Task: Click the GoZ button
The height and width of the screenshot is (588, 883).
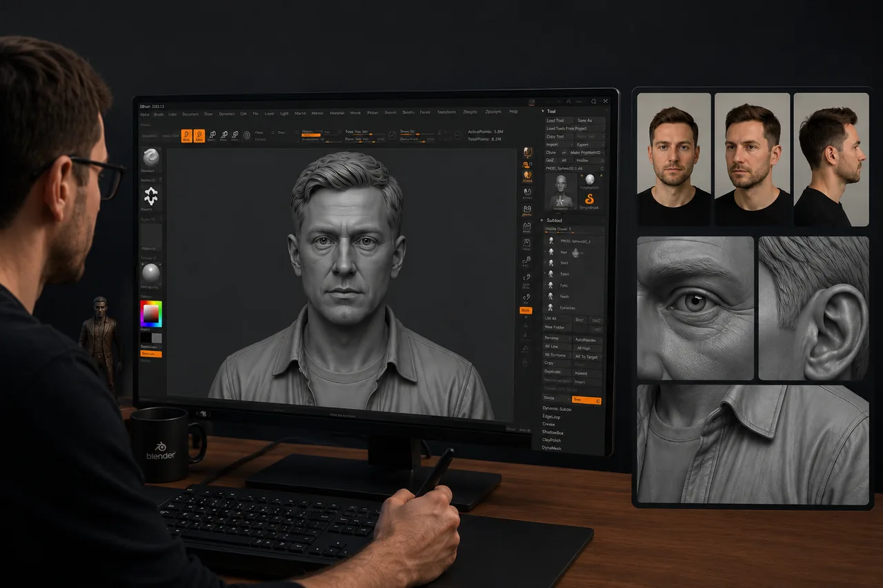Action: 550,160
